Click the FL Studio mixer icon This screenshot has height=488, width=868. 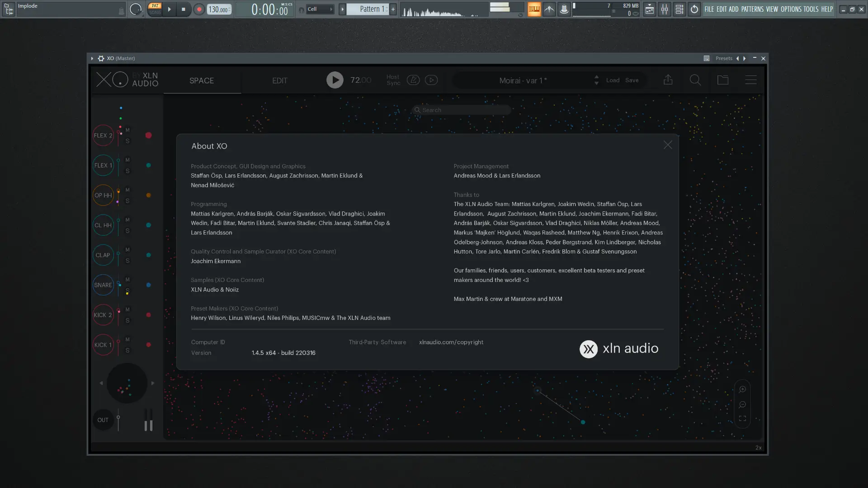pos(664,9)
